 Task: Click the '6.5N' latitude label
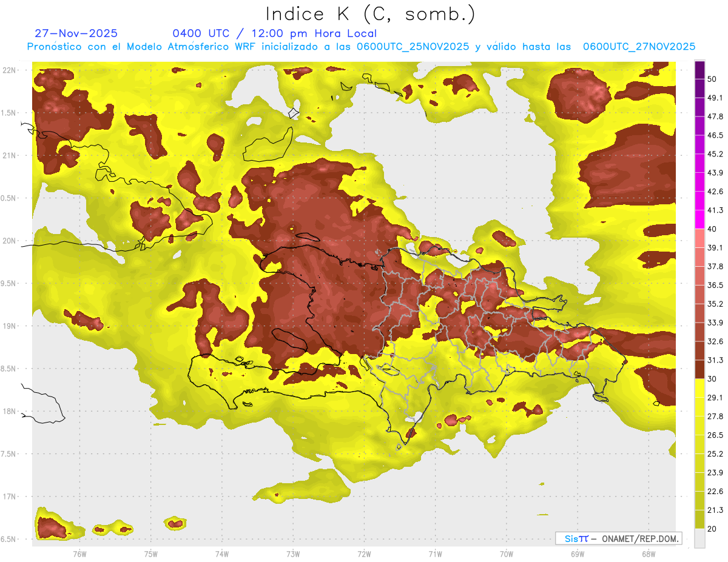pos(9,540)
